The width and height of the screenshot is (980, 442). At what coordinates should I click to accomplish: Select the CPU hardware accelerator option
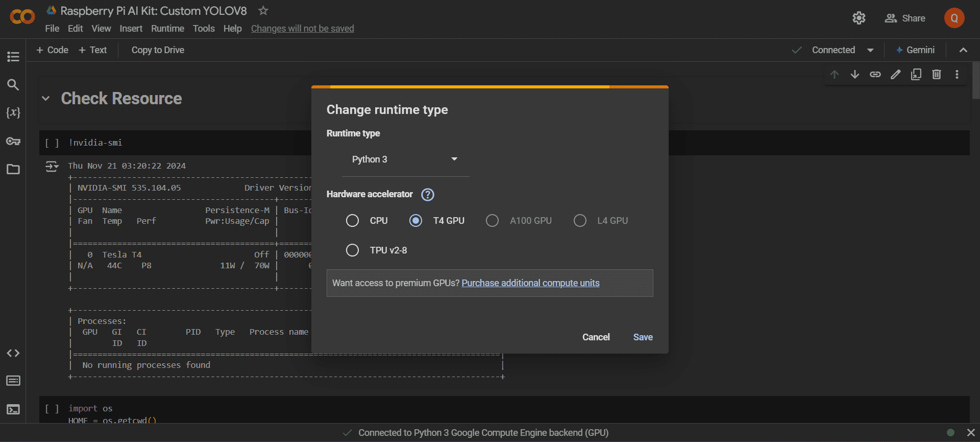[352, 221]
